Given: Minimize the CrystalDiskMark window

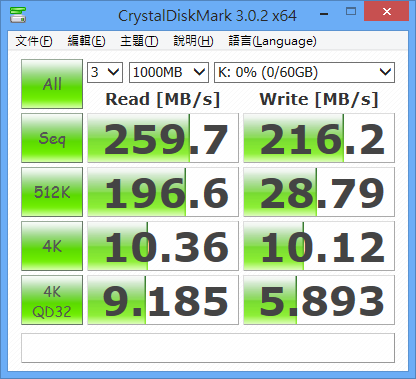Looking at the screenshot, I should 324,13.
